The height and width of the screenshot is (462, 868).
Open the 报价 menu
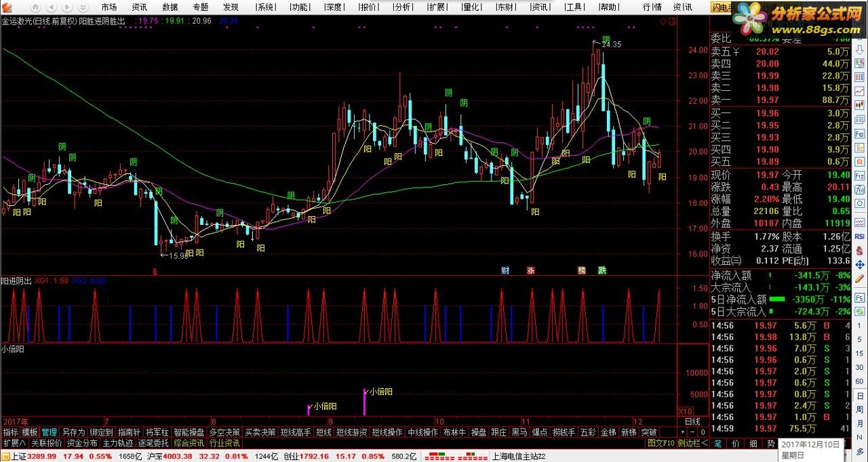pos(368,7)
